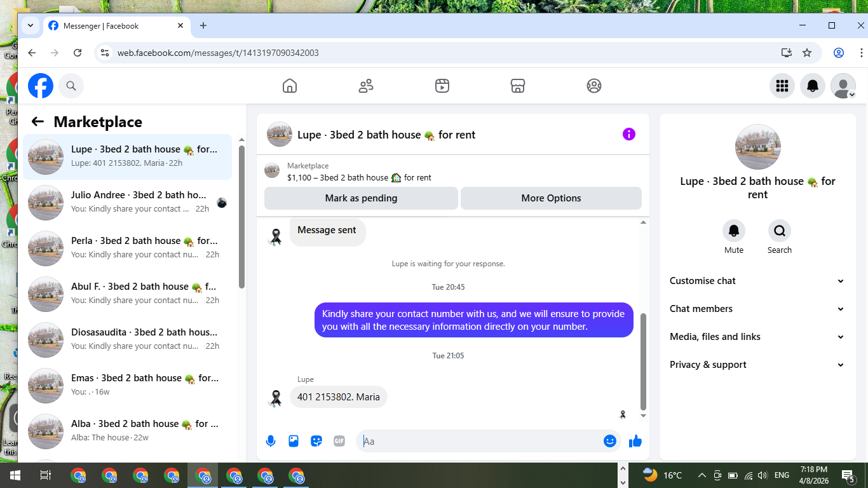Click the address bar URL
The width and height of the screenshot is (868, 488).
[218, 53]
